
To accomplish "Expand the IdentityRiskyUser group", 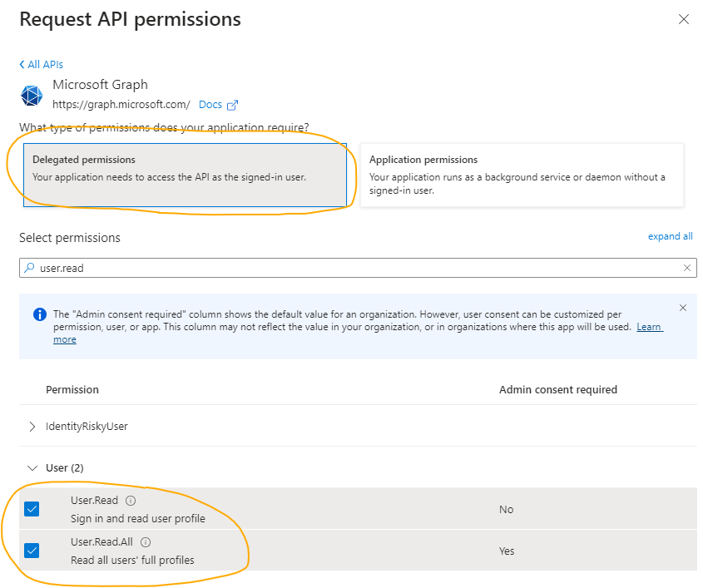I will click(x=32, y=426).
